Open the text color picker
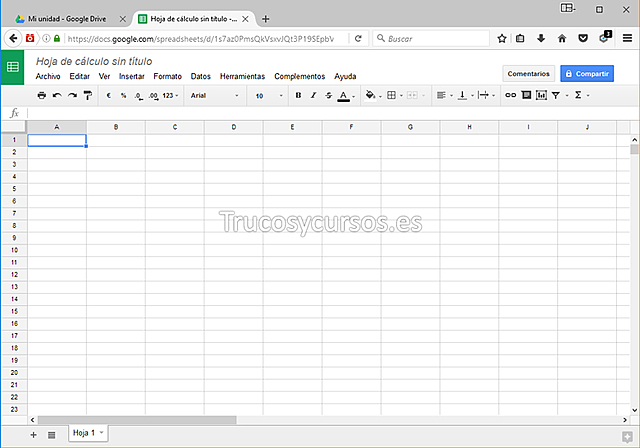The height and width of the screenshot is (448, 640). pyautogui.click(x=346, y=95)
